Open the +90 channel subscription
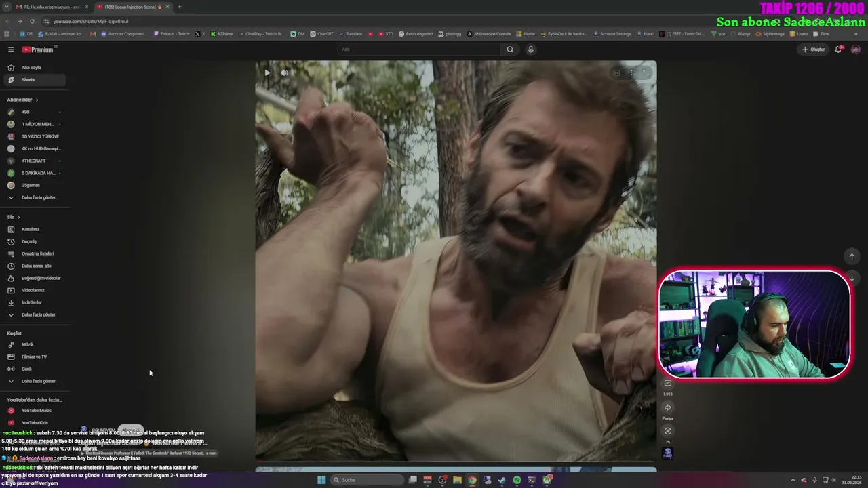 click(x=34, y=112)
